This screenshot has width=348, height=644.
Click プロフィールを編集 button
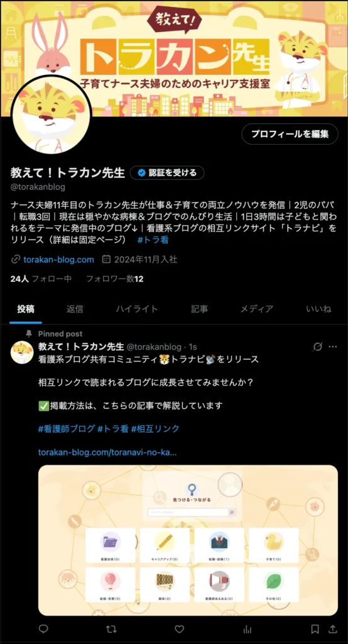[290, 134]
